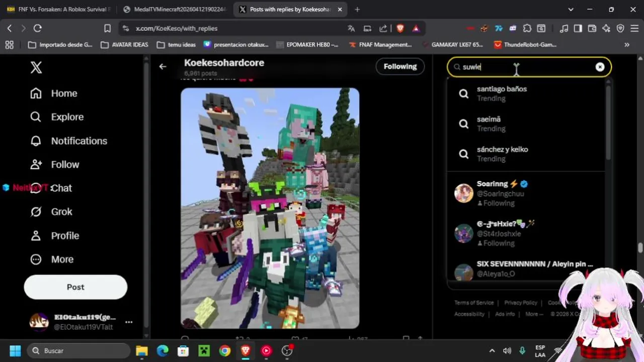The width and height of the screenshot is (644, 362).
Task: Open the apps grid in bookmarks bar
Action: 9,45
